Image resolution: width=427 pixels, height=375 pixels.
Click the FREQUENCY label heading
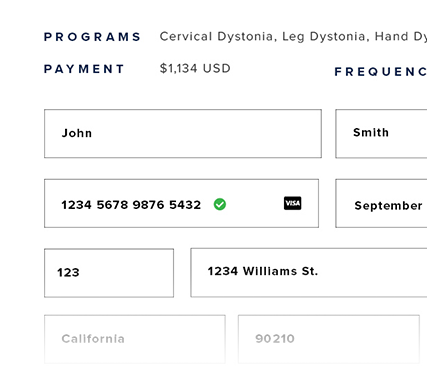point(381,72)
